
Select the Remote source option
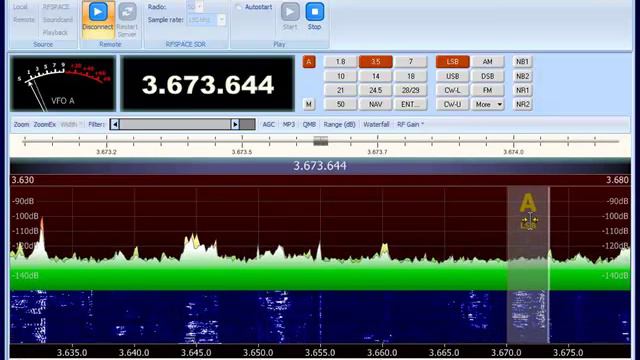pos(24,20)
